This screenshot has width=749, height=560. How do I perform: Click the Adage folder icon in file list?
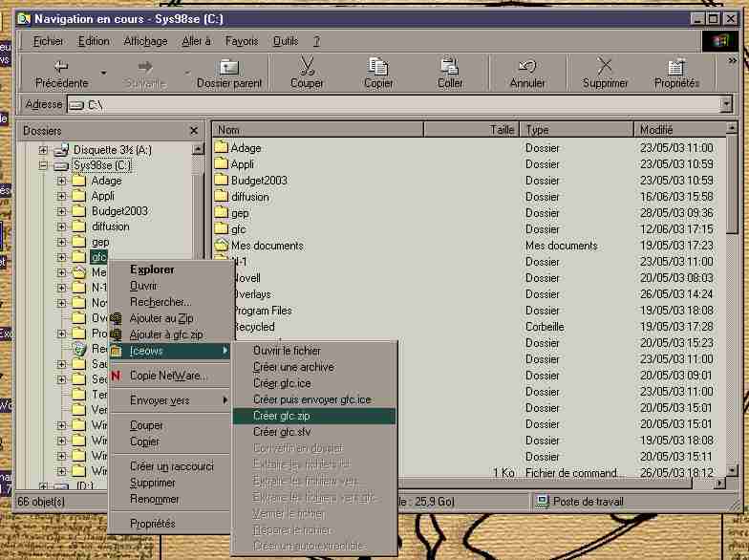222,147
